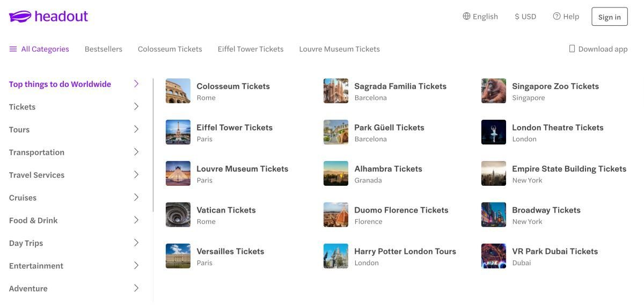Expand the Cruises category chevron
This screenshot has height=306, width=644.
point(136,198)
